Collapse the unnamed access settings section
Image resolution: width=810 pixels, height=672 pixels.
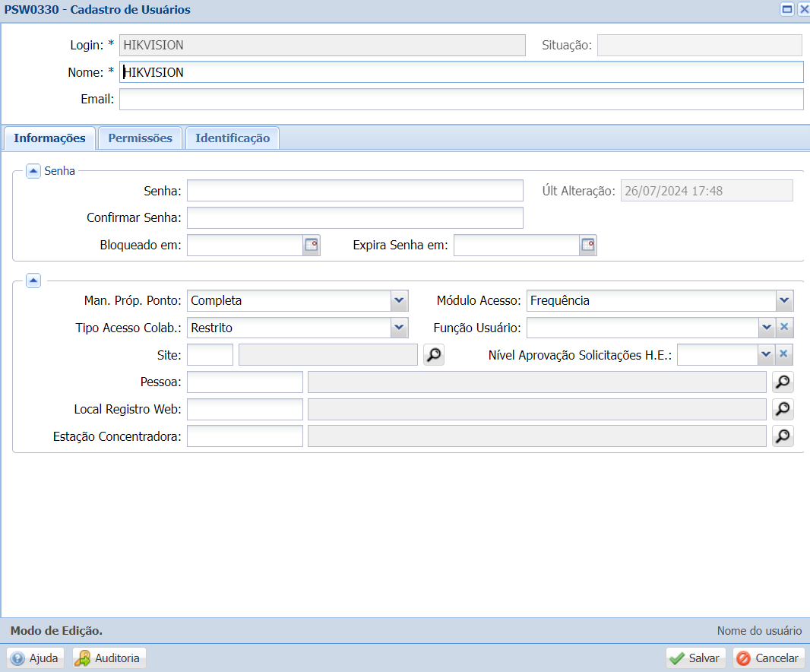click(33, 281)
